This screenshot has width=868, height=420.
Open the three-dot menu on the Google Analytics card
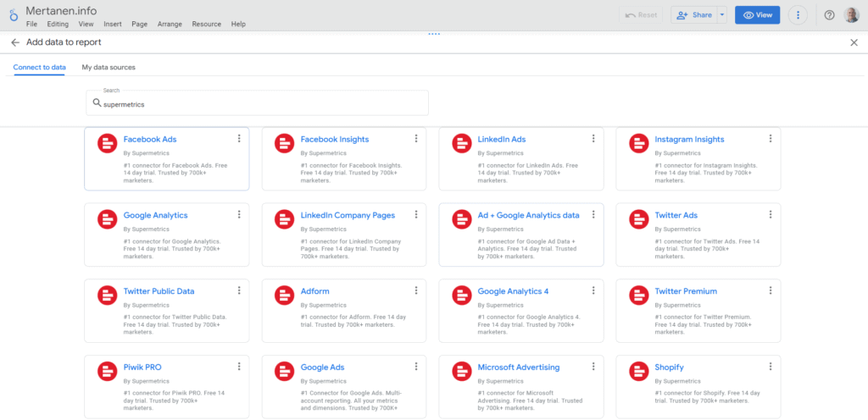[x=239, y=214]
